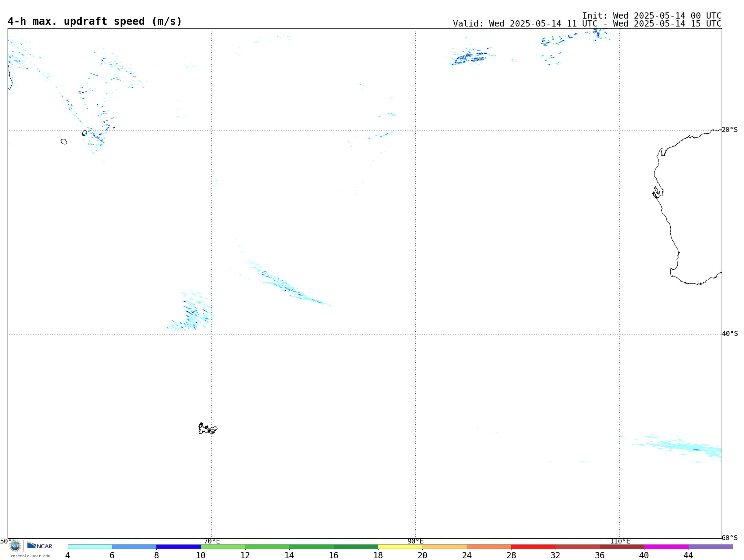Click the Kerguelen island outline on the map
744x560 pixels.
coord(208,428)
